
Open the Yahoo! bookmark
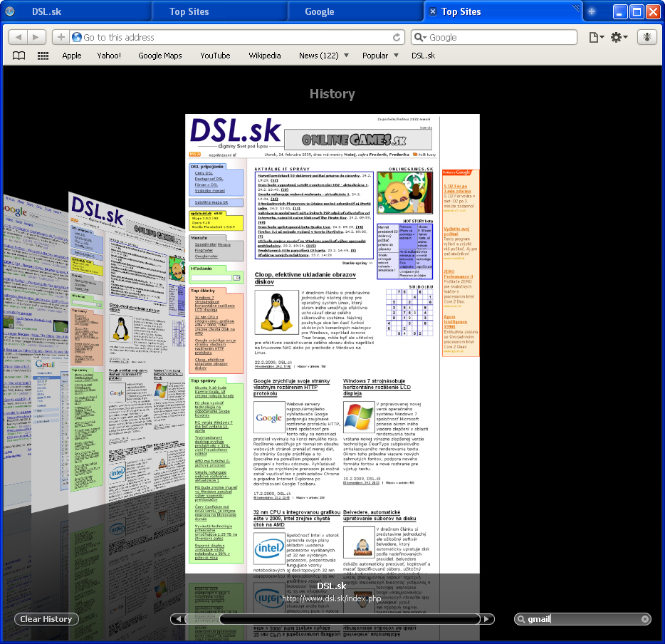point(109,56)
